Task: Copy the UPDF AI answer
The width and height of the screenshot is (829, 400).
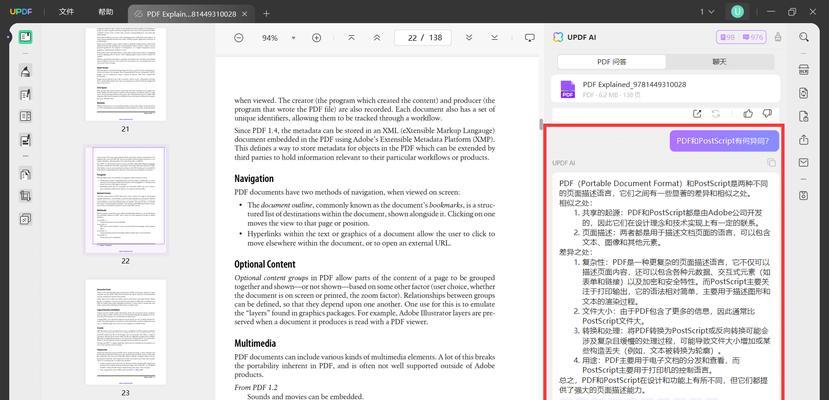Action: [x=771, y=163]
